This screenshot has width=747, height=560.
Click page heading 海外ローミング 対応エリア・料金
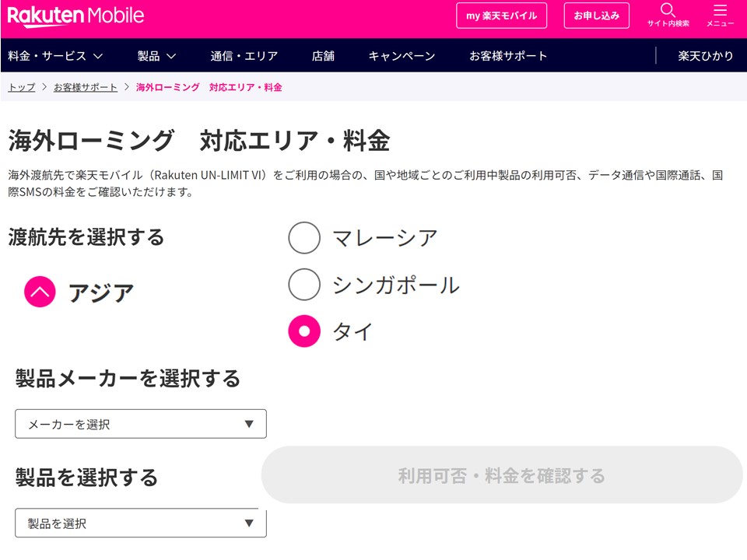[x=199, y=141]
